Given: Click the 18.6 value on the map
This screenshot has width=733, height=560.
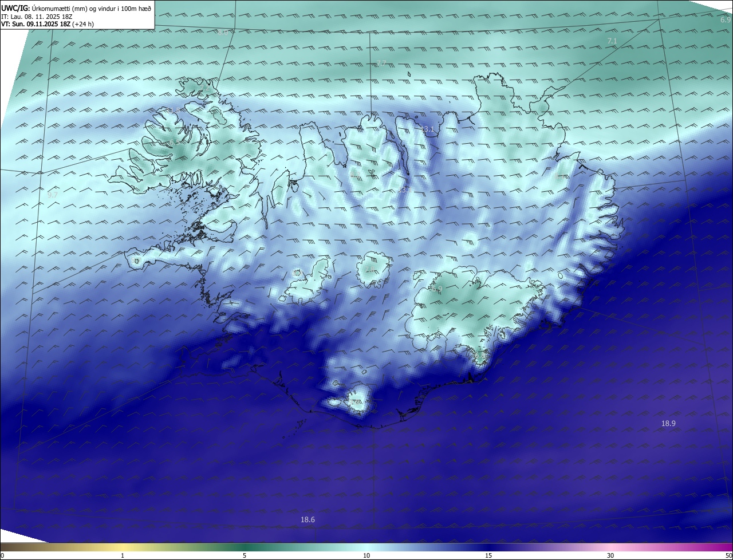Looking at the screenshot, I should (308, 519).
